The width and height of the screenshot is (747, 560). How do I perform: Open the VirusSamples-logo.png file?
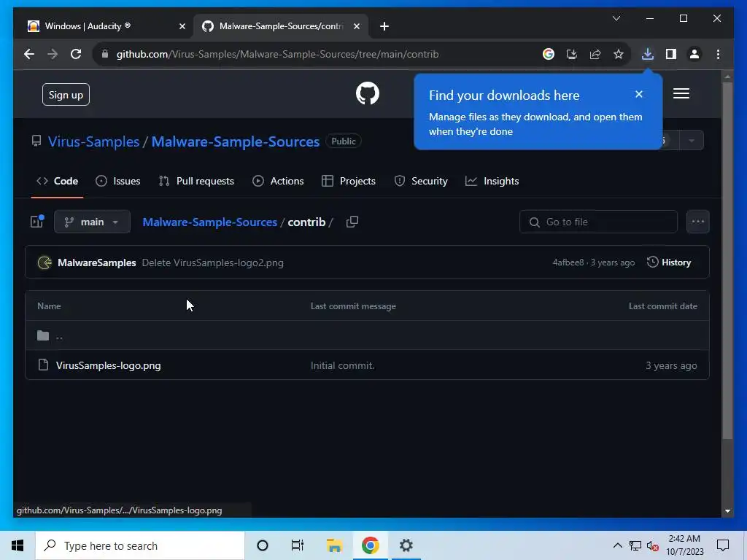(108, 365)
